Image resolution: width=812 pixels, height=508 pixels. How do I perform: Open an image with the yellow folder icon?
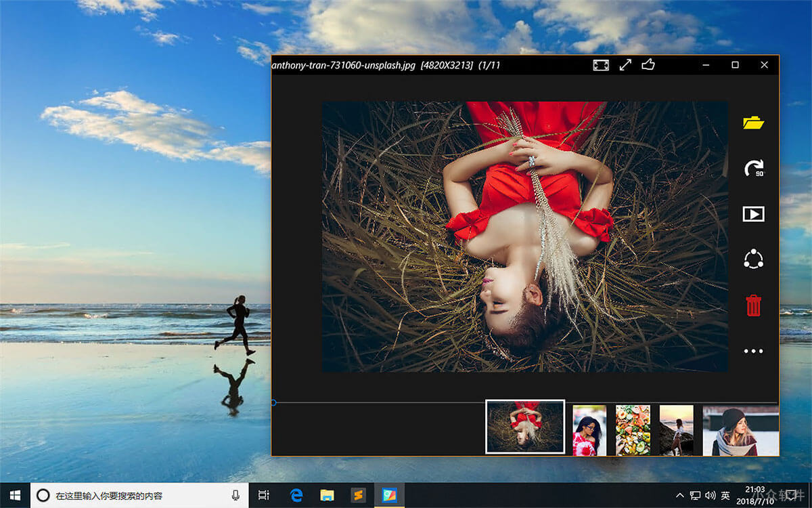pos(753,123)
